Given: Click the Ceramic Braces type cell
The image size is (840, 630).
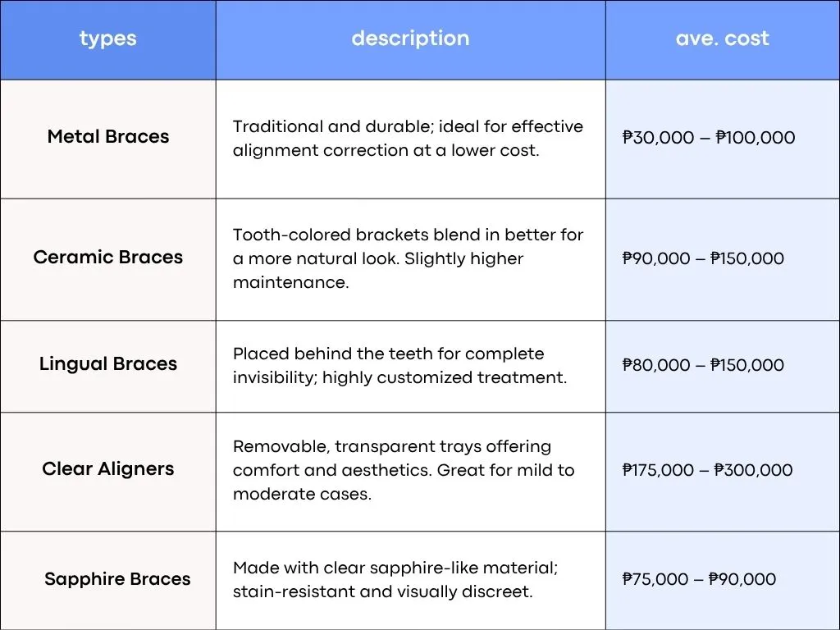Looking at the screenshot, I should pos(108,258).
